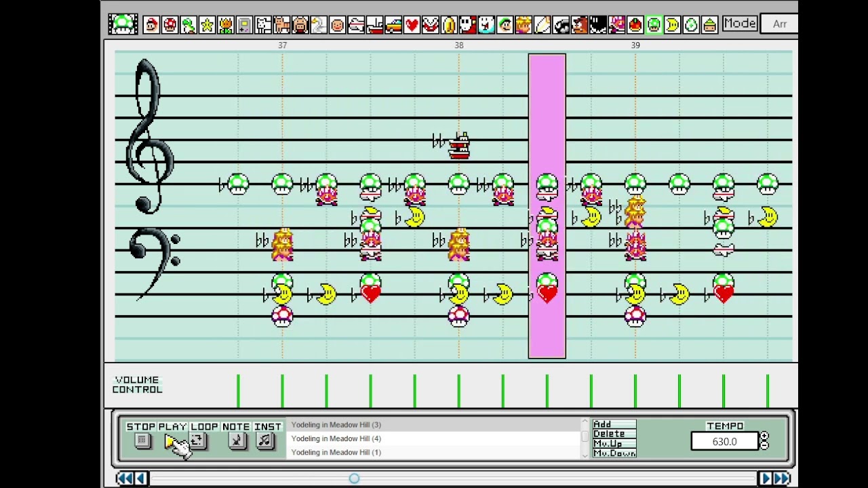Choose the green 1-Up Mushroom instrument

(x=654, y=25)
